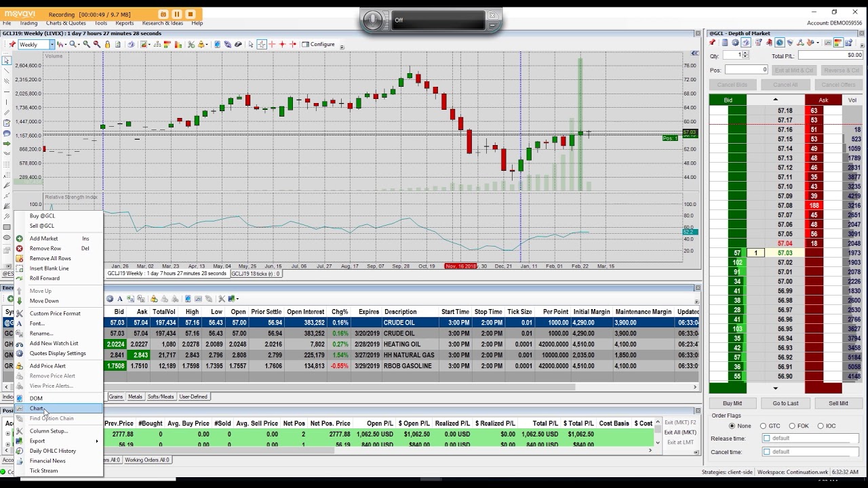Image resolution: width=868 pixels, height=488 pixels.
Task: Choose Financial News from the context menu
Action: [x=59, y=461]
